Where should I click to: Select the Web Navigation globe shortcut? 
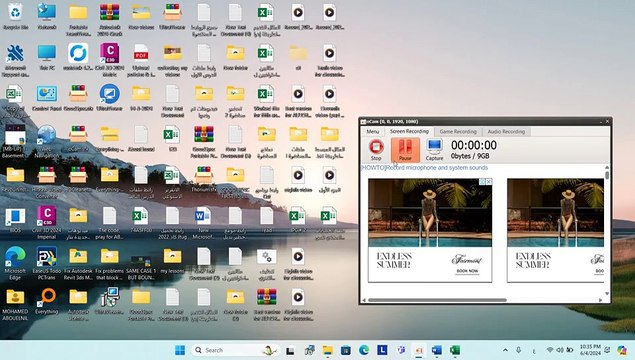47,141
